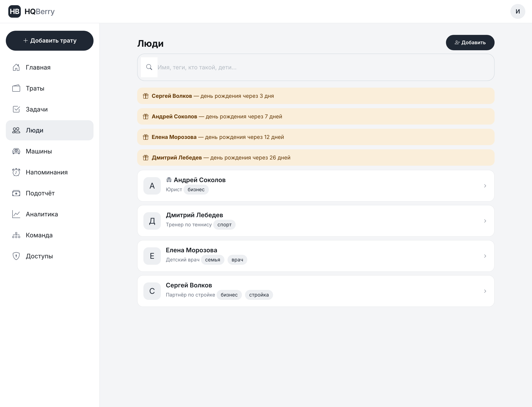The width and height of the screenshot is (532, 407).
Task: Expand Сергей Волков entry using the chevron
Action: coord(485,291)
